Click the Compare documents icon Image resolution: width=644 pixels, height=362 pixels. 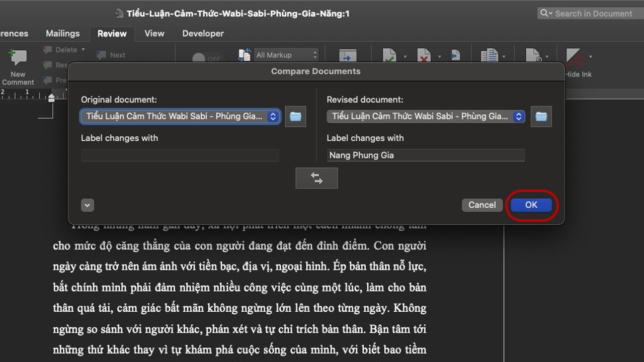(x=490, y=55)
